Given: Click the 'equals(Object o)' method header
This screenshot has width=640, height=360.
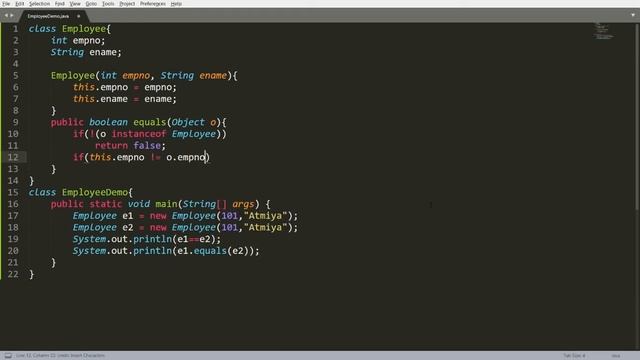Looking at the screenshot, I should tap(138, 122).
